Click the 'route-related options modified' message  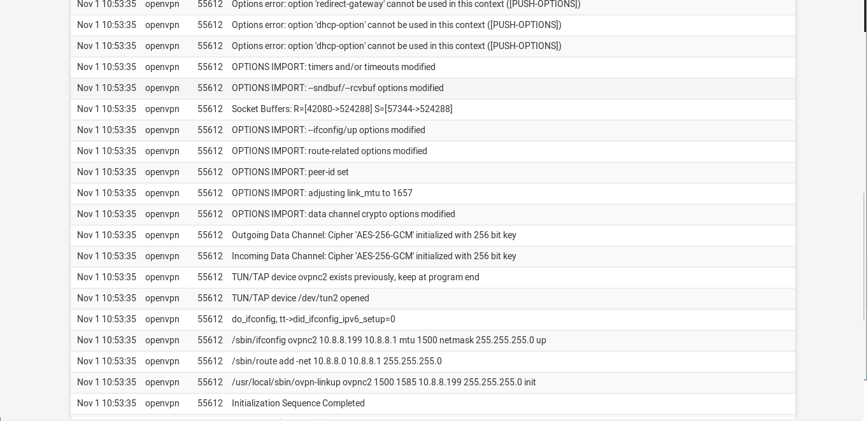coord(329,151)
